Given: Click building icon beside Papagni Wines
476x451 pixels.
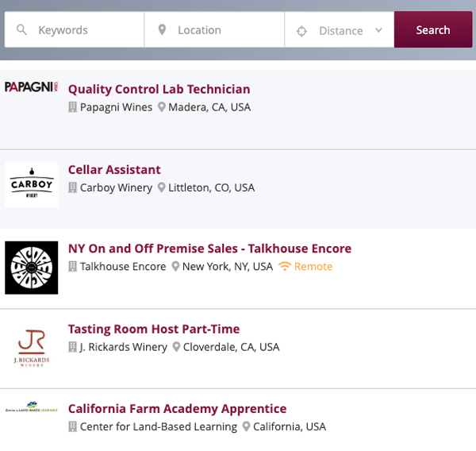Looking at the screenshot, I should click(72, 107).
